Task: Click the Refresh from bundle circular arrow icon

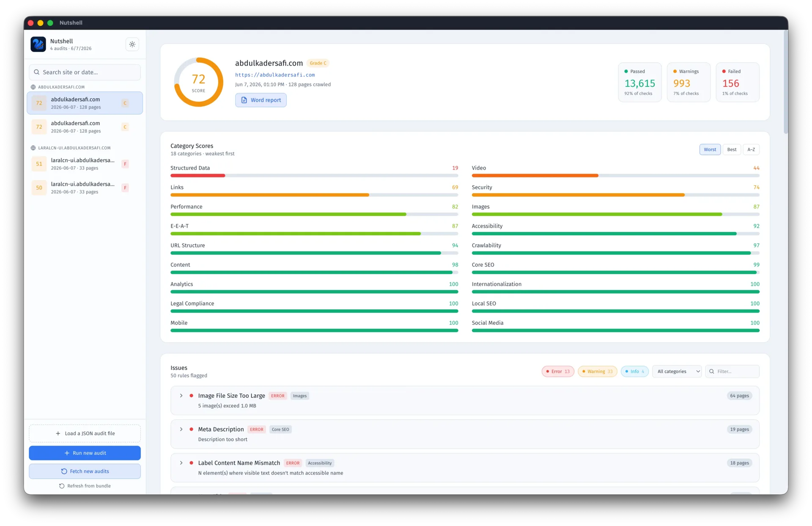Action: tap(62, 486)
